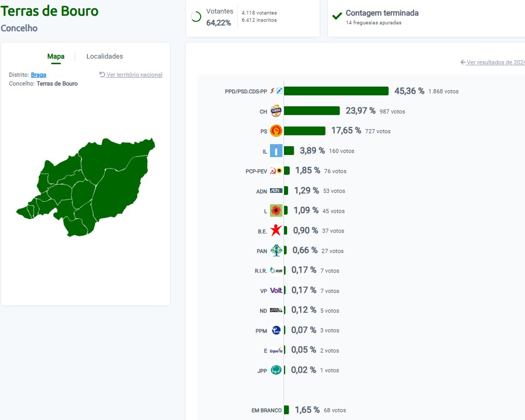525x420 pixels.
Task: Click the PPD/PSD.CDS-PP 45,36 % result bar
Action: coord(336,91)
